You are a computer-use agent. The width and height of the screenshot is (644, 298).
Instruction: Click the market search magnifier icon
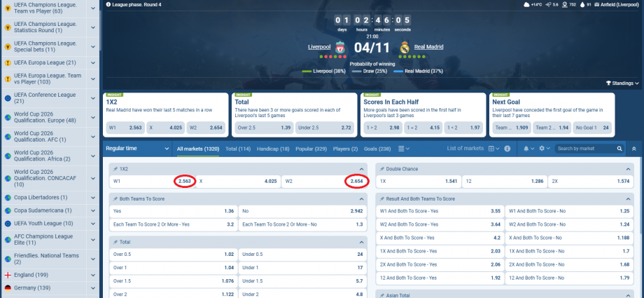coord(619,149)
